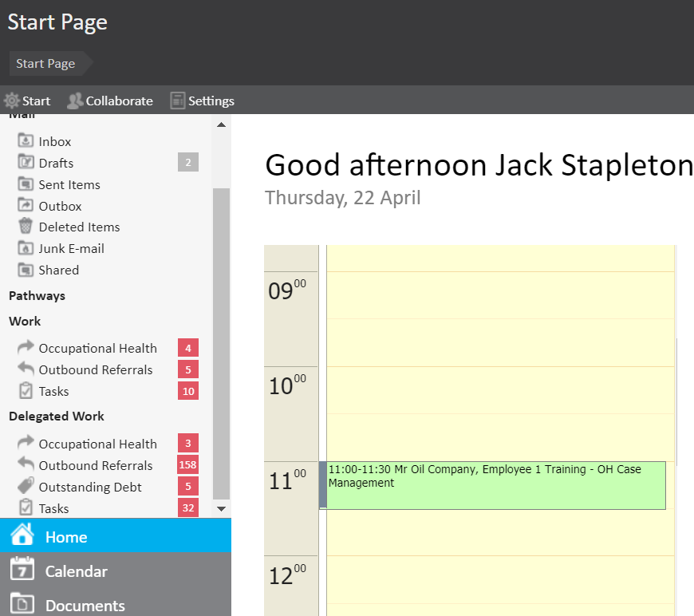
Task: Open the Documents navigation section
Action: 85,605
